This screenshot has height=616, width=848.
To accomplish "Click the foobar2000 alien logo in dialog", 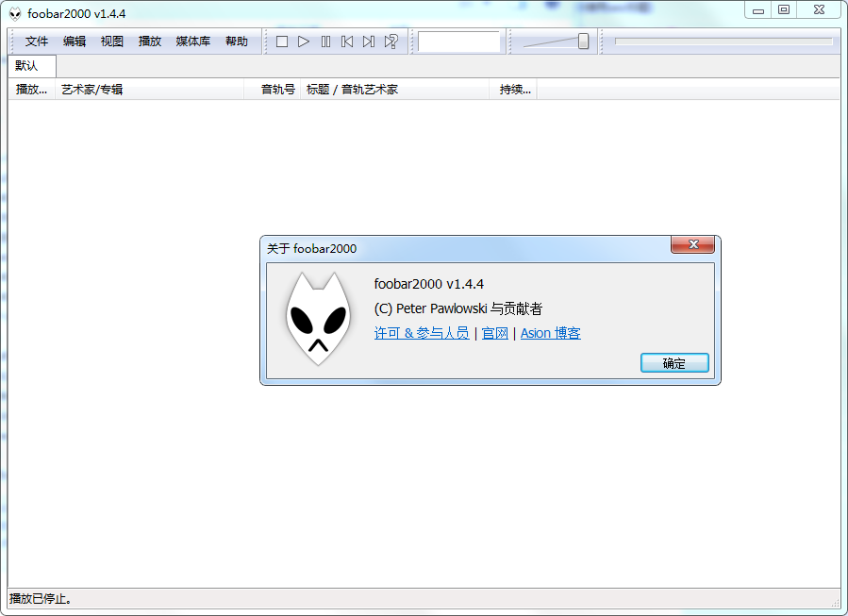I will (318, 319).
